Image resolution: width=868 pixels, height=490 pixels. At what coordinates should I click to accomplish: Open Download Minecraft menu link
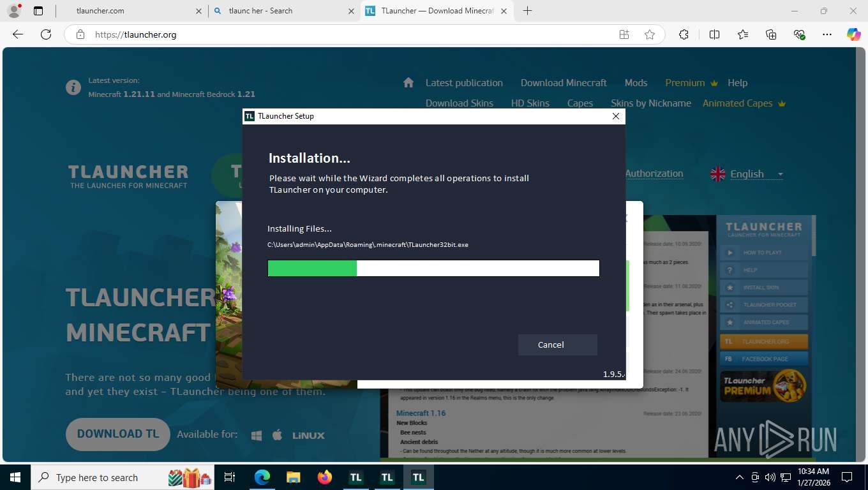click(564, 83)
